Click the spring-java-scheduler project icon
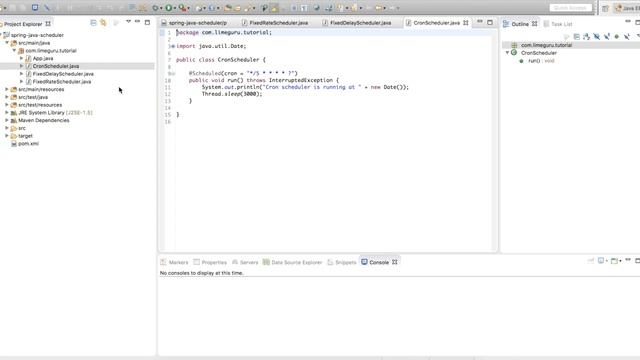The width and height of the screenshot is (640, 360). click(7, 35)
